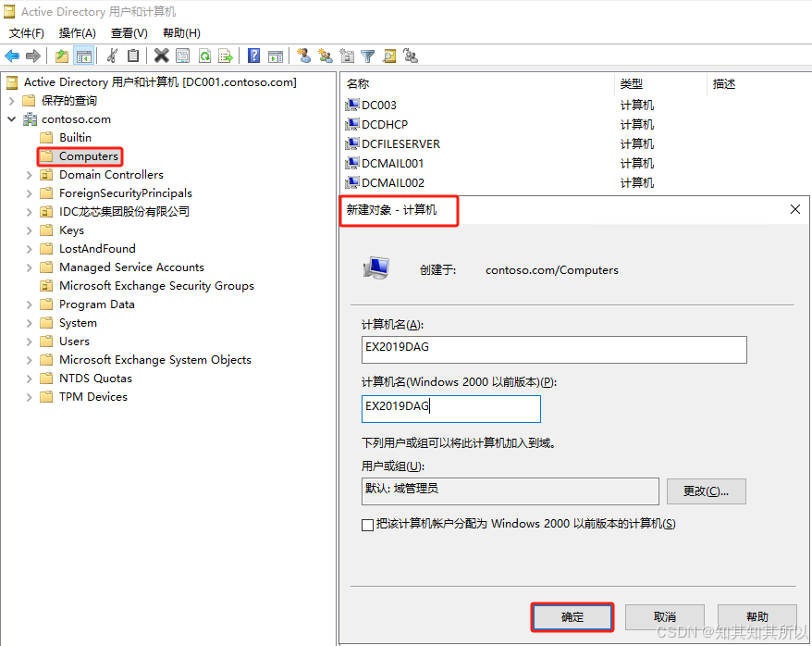The image size is (812, 646).
Task: Click the Cut scissors icon
Action: 112,56
